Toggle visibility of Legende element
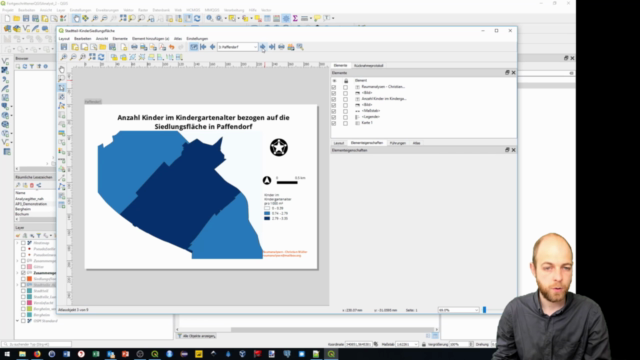This screenshot has width=640, height=360. (333, 117)
